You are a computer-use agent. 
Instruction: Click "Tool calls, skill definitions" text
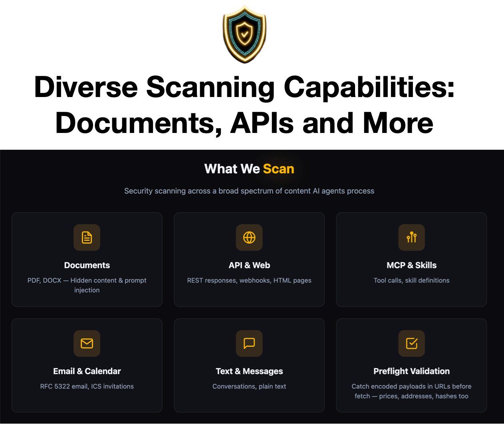tap(411, 280)
